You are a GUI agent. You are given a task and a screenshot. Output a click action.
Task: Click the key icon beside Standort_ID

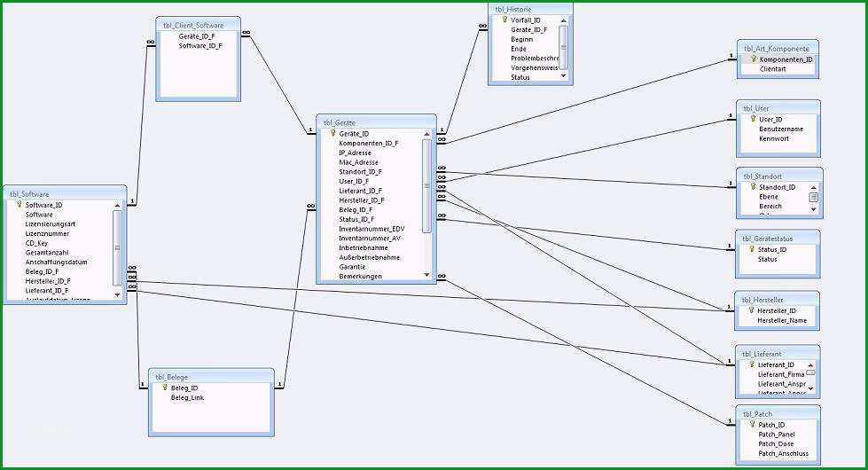[753, 187]
